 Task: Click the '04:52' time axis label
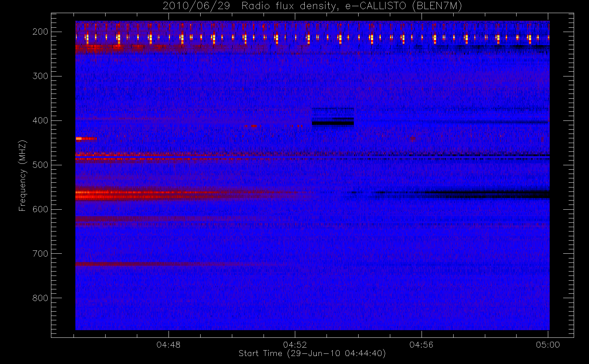(295, 345)
